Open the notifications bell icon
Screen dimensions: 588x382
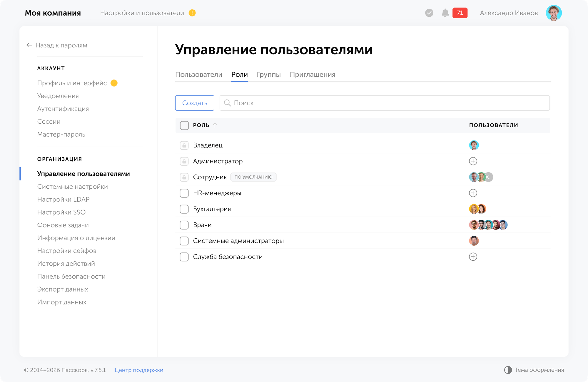445,13
